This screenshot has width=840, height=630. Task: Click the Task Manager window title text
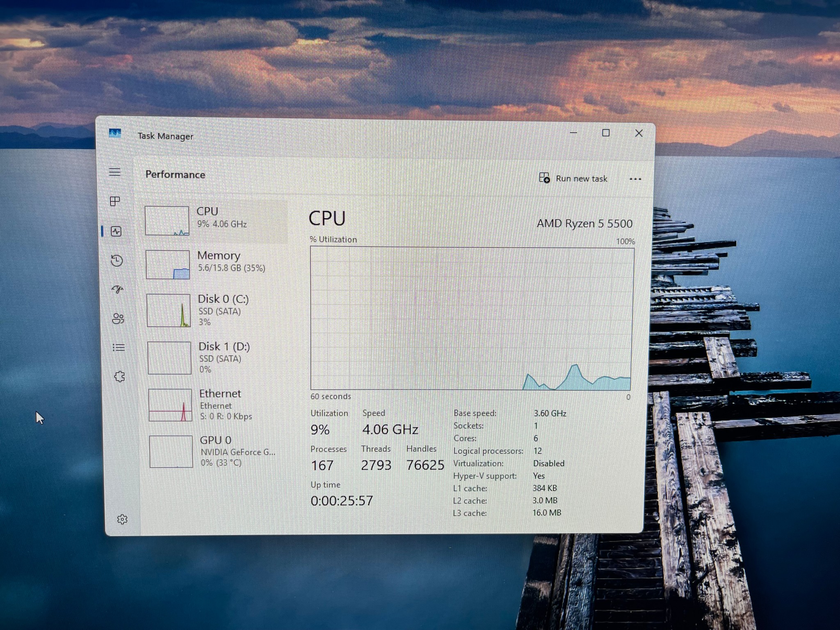(x=165, y=136)
